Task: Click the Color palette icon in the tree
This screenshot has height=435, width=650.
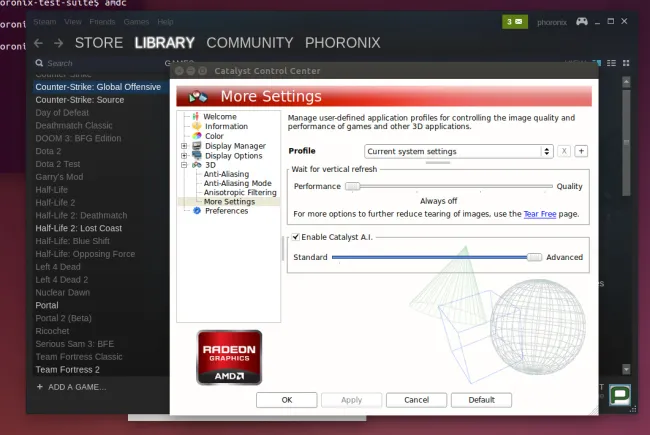Action: pos(196,136)
